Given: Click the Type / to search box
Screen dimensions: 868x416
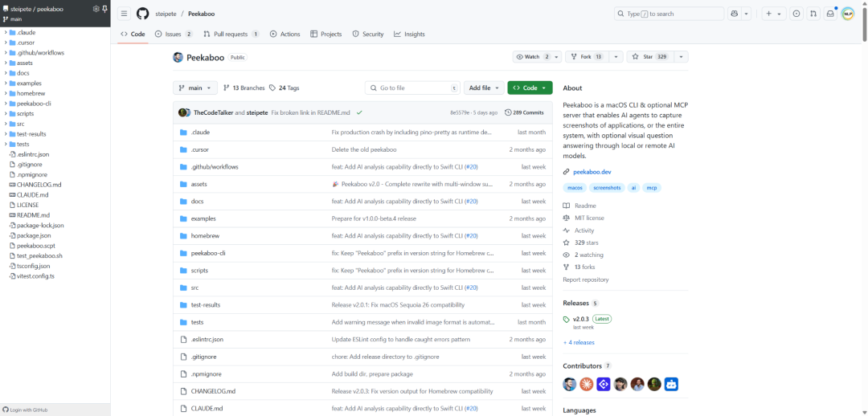Looking at the screenshot, I should (669, 14).
